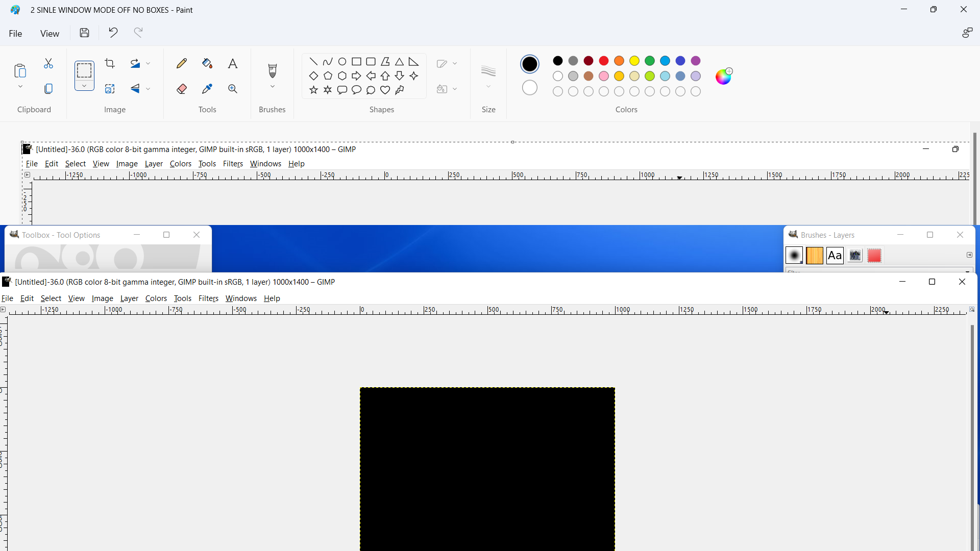The image size is (980, 551).
Task: Pick the purple color swatch
Action: click(x=696, y=61)
